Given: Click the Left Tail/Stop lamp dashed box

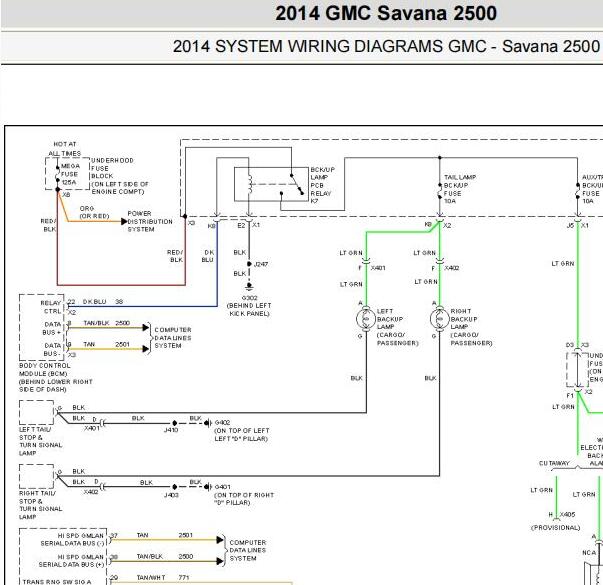Looking at the screenshot, I should [37, 412].
